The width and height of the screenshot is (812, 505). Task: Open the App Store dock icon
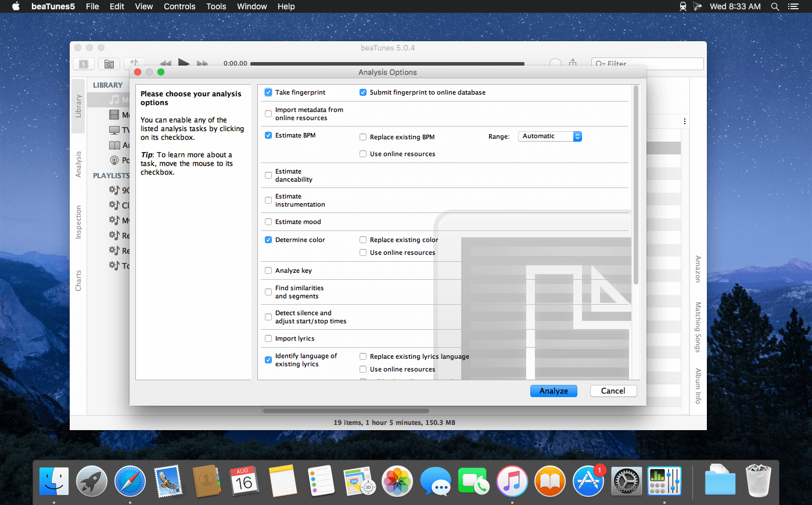(x=588, y=481)
